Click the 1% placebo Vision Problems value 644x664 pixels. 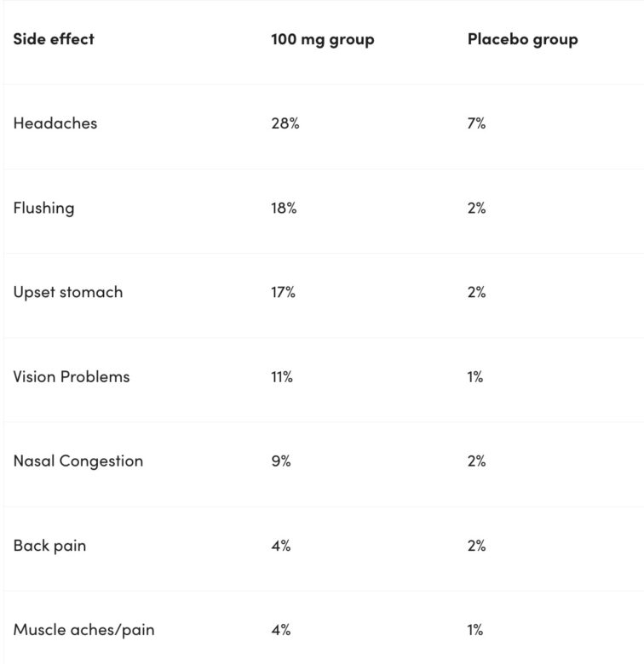pyautogui.click(x=474, y=376)
